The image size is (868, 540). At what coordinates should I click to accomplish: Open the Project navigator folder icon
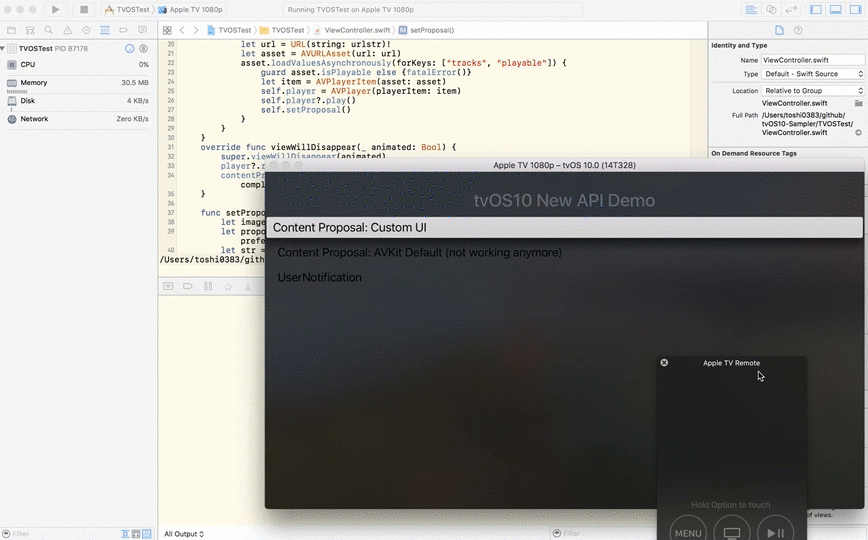click(11, 30)
